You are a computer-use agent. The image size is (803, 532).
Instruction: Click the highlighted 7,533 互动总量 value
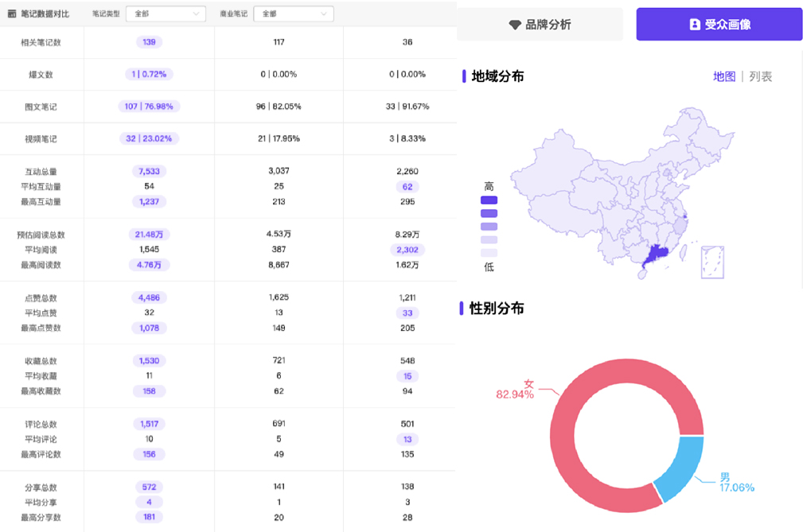[149, 171]
